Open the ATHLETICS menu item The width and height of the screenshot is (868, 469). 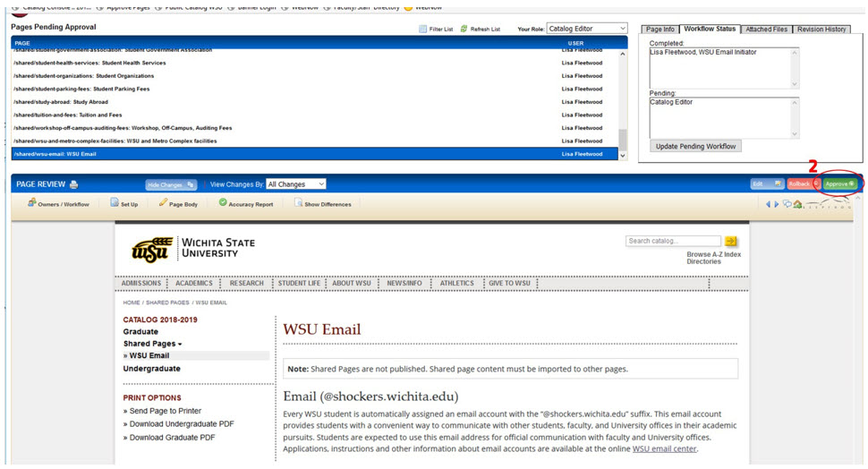456,283
